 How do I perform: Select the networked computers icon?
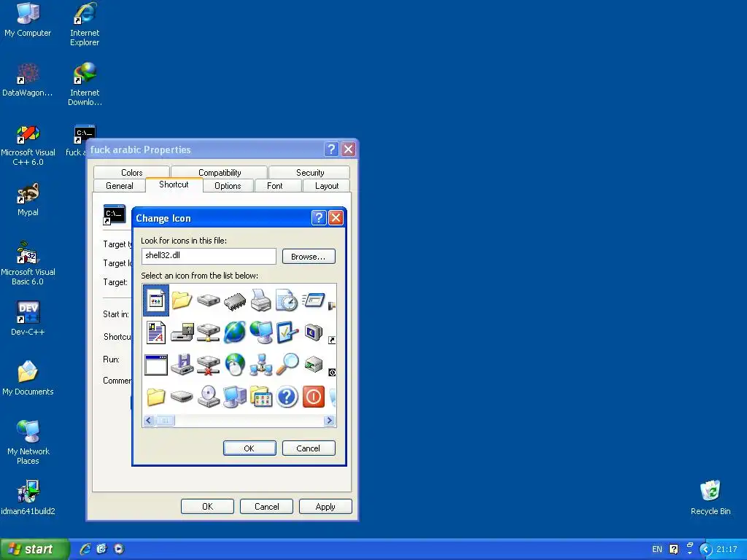point(261,365)
